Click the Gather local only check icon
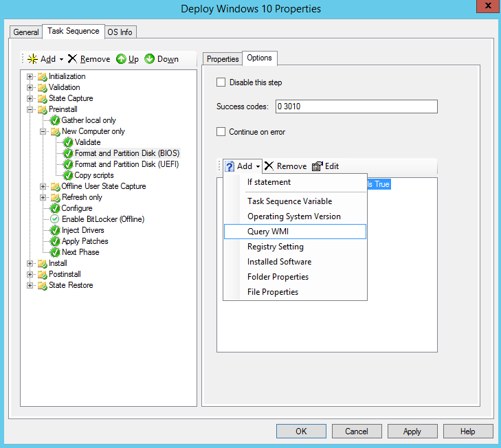Image resolution: width=501 pixels, height=448 pixels. [55, 120]
